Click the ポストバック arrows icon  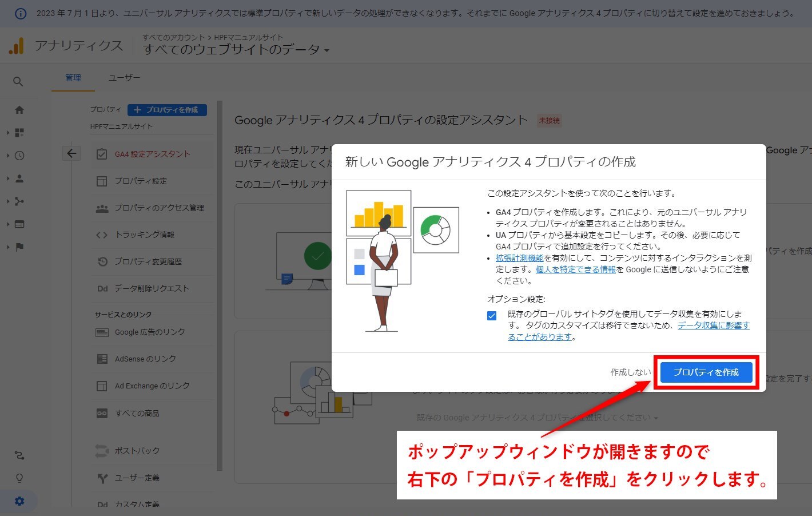102,451
